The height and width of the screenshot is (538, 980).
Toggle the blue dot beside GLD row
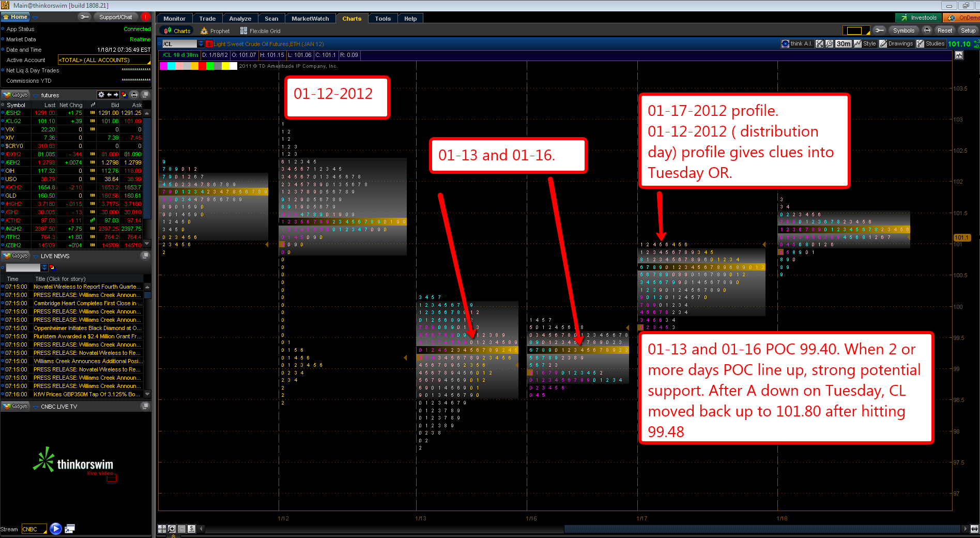[3, 196]
